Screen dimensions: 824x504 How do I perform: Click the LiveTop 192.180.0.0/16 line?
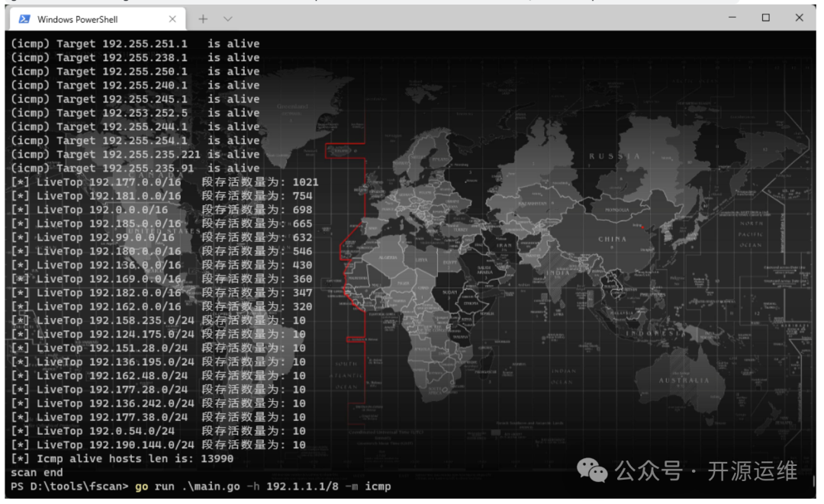coord(161,252)
